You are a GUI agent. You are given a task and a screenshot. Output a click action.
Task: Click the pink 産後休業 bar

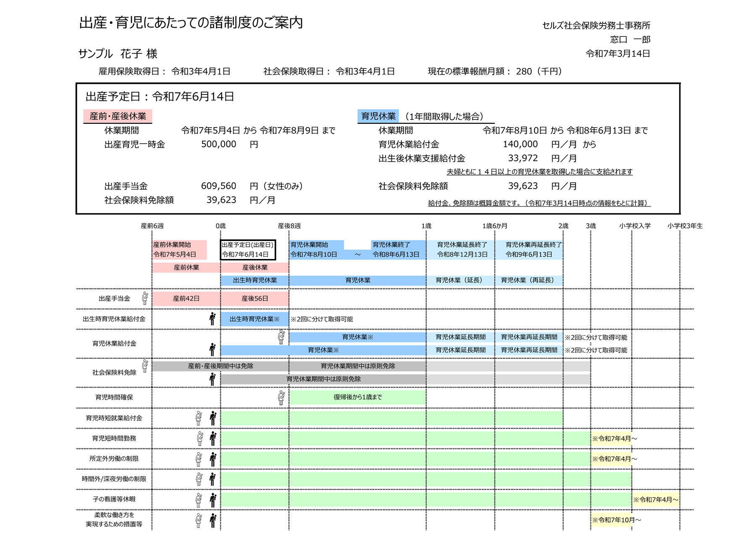[x=255, y=267]
